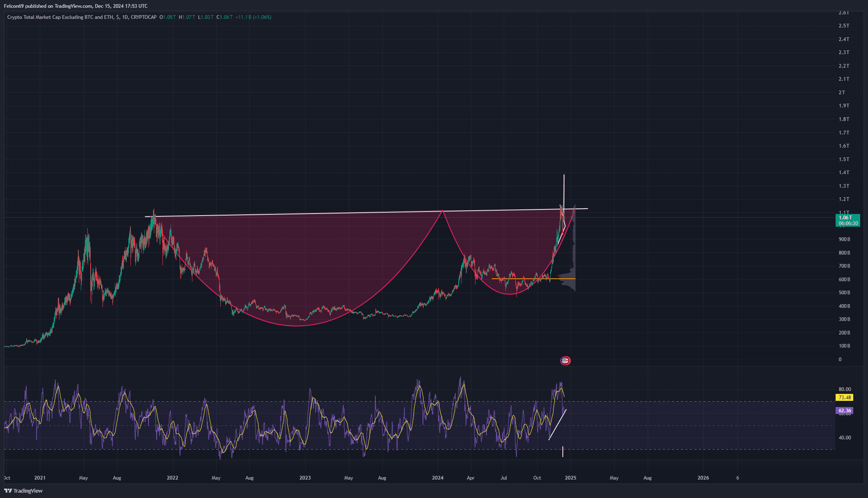868x498 pixels.
Task: Click the 2T level on price axis
Action: click(x=842, y=93)
